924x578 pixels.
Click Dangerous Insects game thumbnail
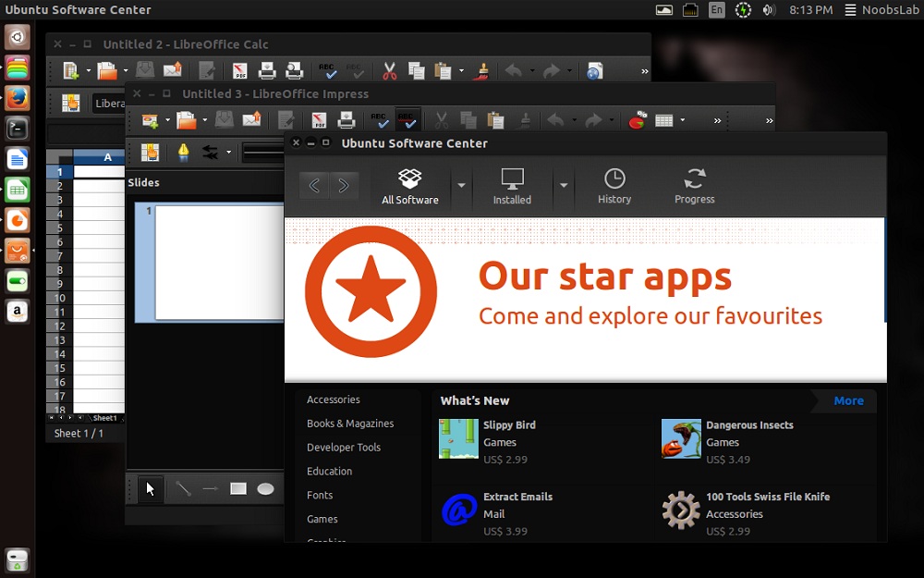[681, 438]
